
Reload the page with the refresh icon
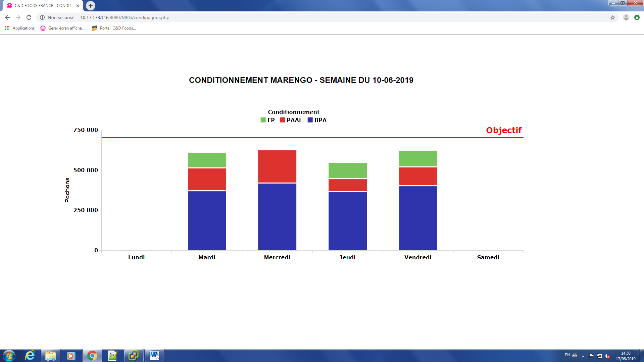[x=29, y=17]
